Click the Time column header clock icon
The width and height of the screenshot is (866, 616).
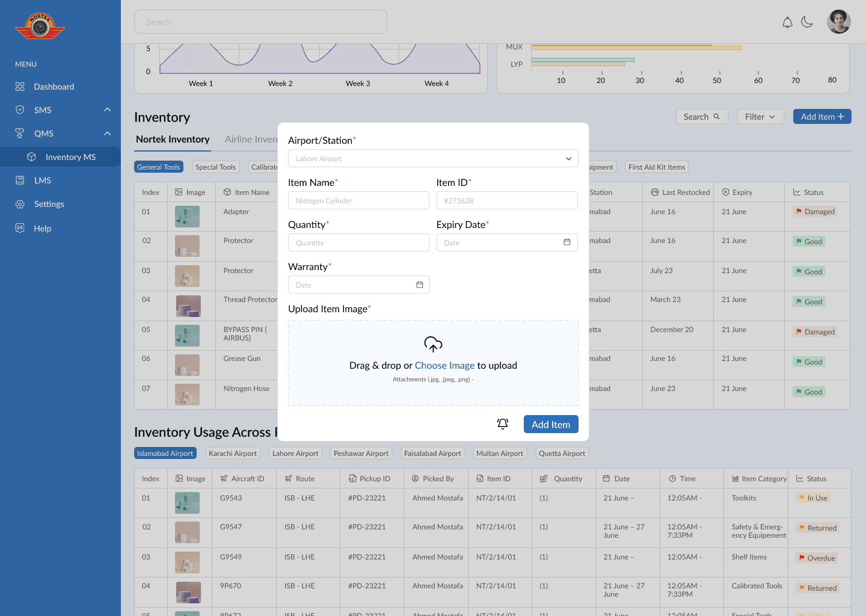coord(672,479)
